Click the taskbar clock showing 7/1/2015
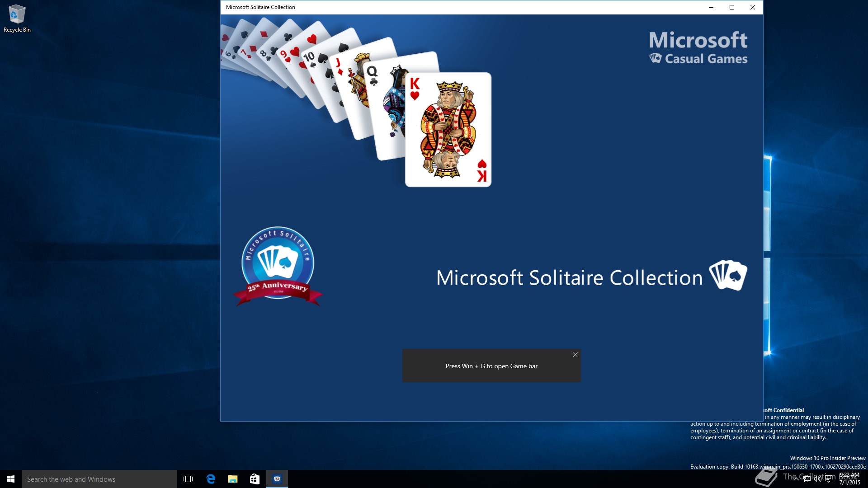This screenshot has width=868, height=488. click(x=849, y=479)
